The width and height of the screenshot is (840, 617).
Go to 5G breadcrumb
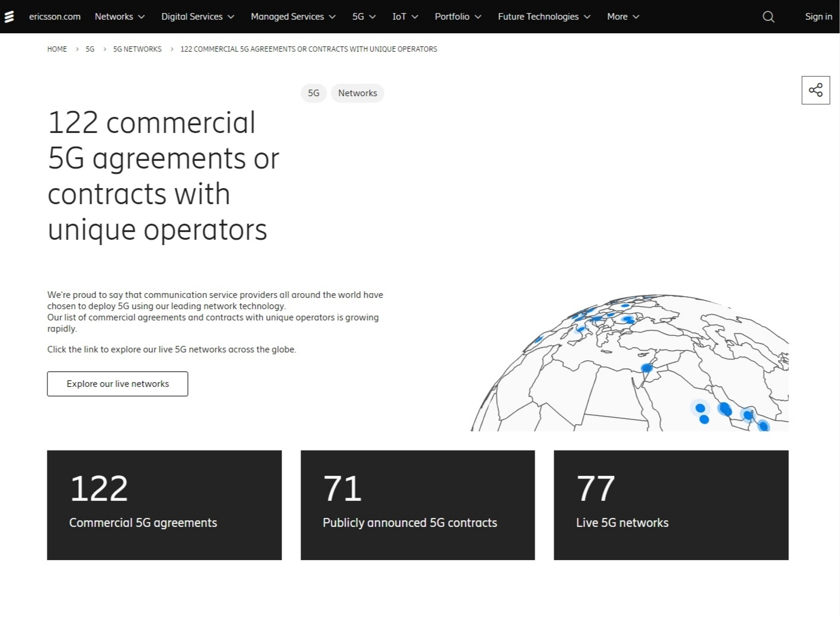coord(90,49)
